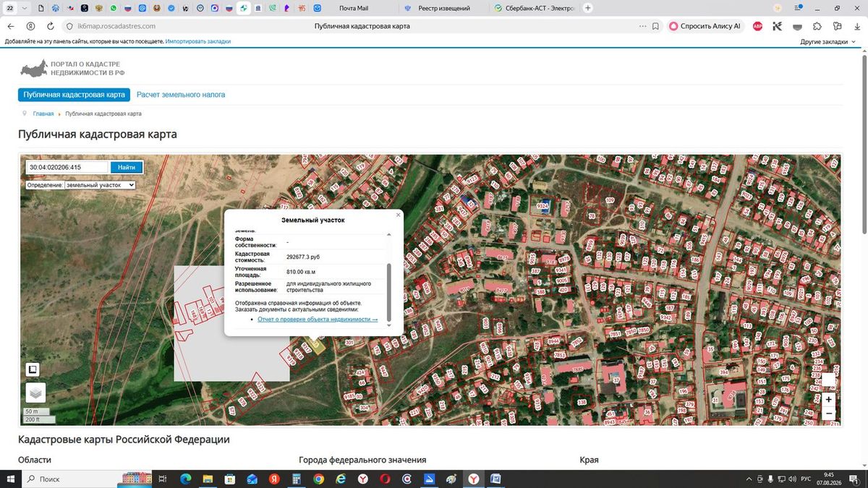The height and width of the screenshot is (488, 868).
Task: Open File Explorer from the taskbar
Action: tap(208, 479)
